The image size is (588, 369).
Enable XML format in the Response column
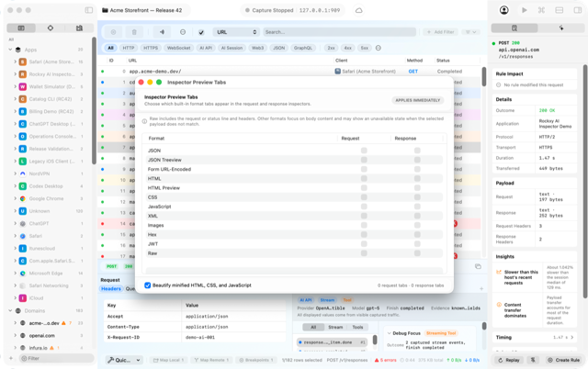tap(417, 216)
